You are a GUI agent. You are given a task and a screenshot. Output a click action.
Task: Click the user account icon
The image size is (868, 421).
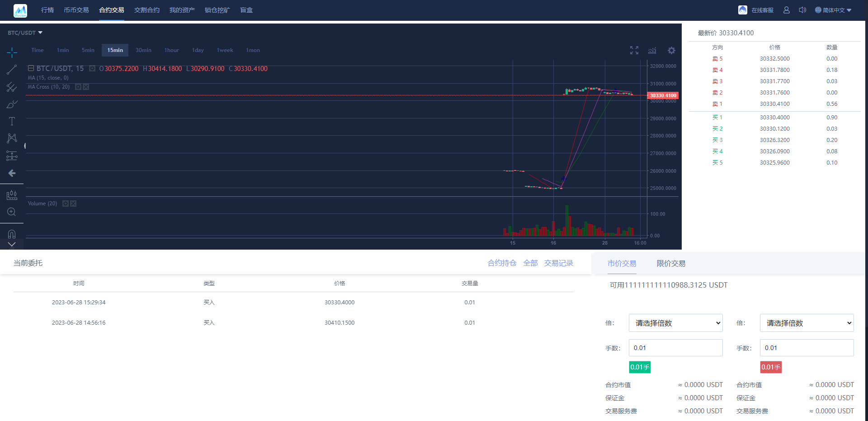tap(786, 10)
